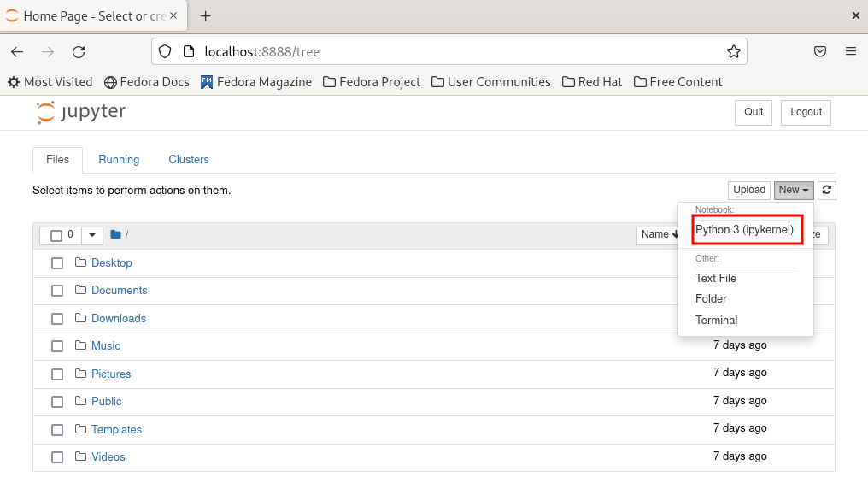Viewport: 868px width, 483px height.
Task: Reload the browser page
Action: tap(79, 52)
